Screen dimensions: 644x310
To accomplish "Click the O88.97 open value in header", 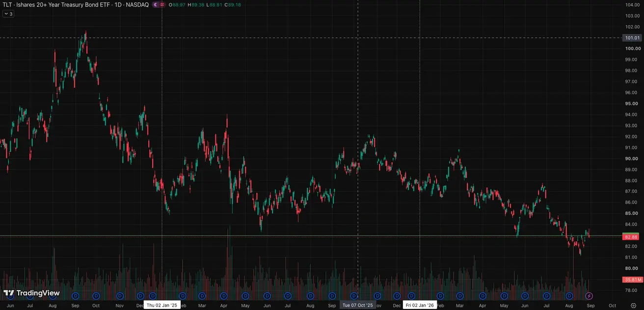I will [x=178, y=4].
